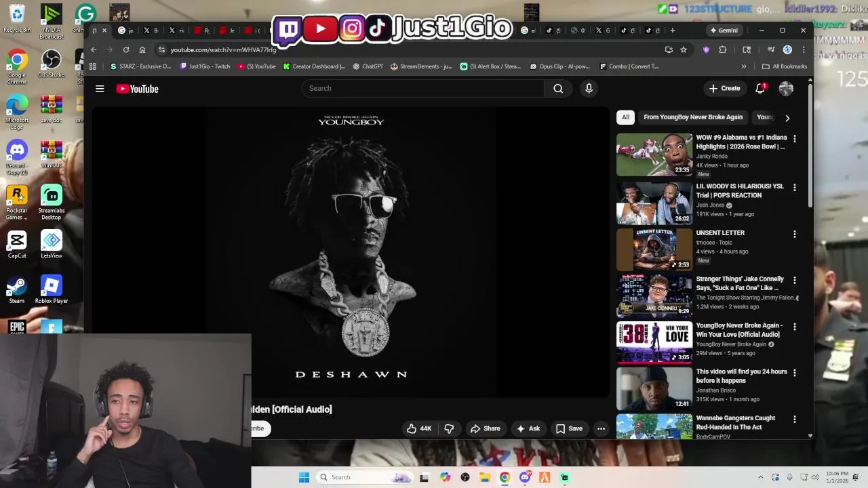The width and height of the screenshot is (868, 488).
Task: Click the Gemini button in Chrome
Action: coord(724,30)
